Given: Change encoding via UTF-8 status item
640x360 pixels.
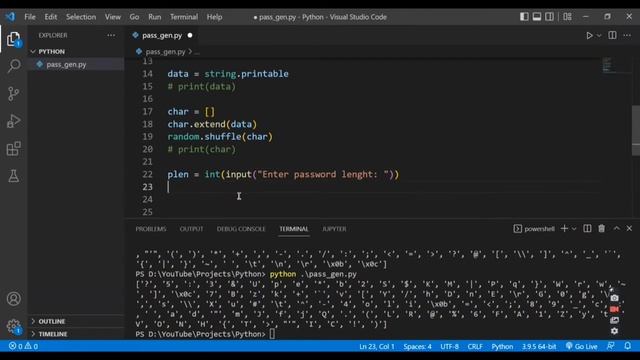Looking at the screenshot, I should (x=449, y=347).
